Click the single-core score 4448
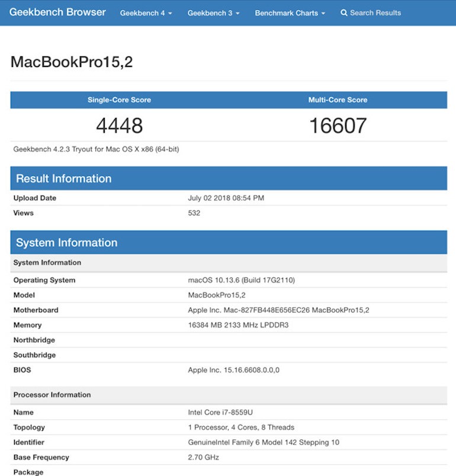456x476 pixels. pos(119,125)
